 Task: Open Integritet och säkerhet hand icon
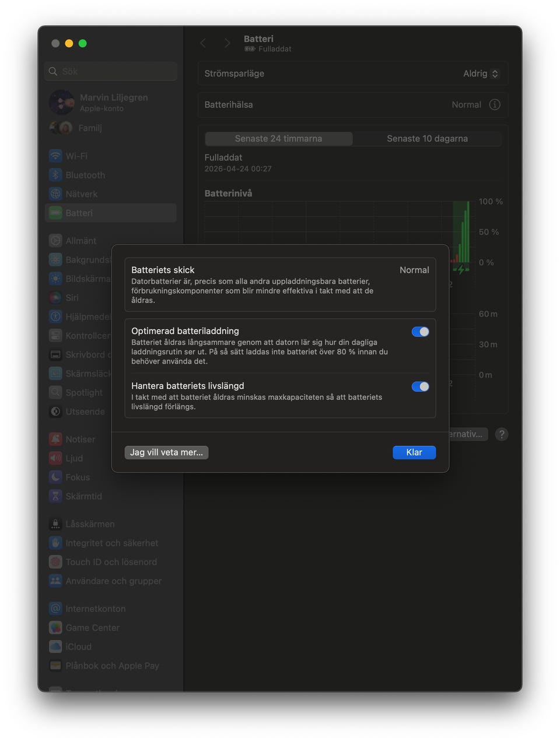pyautogui.click(x=55, y=543)
